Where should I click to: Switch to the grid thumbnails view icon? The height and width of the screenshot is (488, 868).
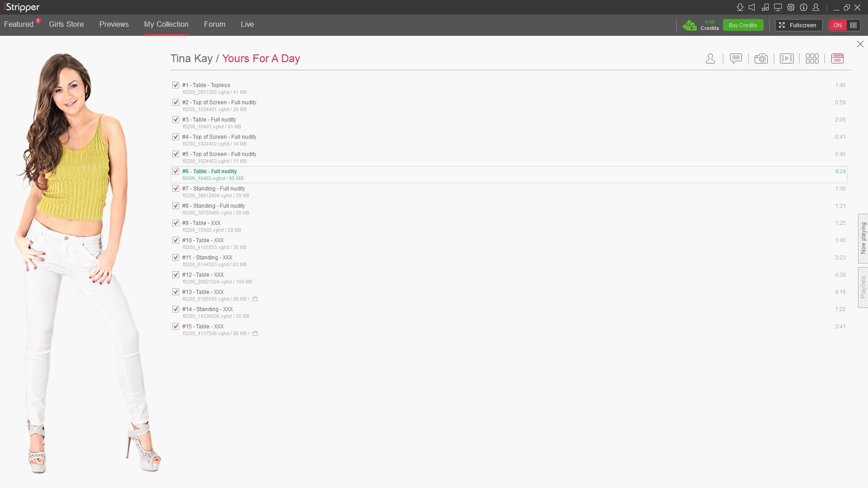click(x=812, y=59)
